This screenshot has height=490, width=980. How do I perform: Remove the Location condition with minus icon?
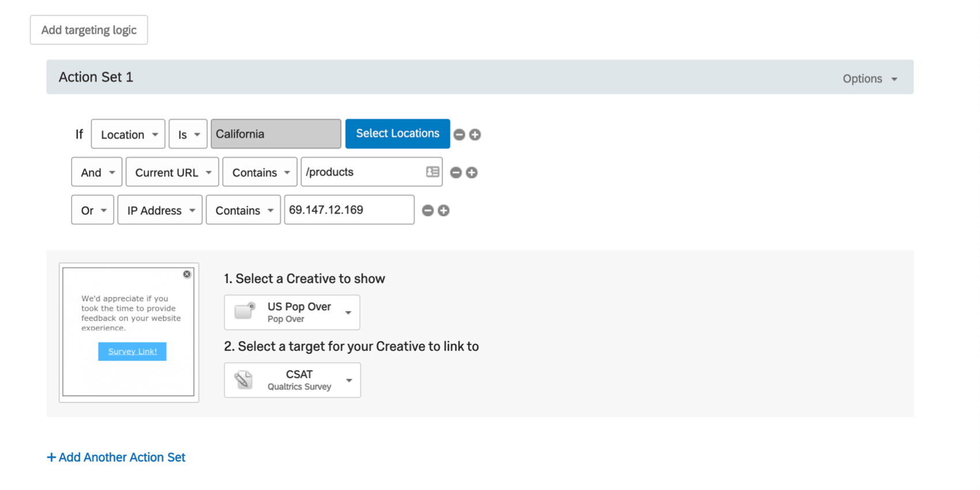459,134
